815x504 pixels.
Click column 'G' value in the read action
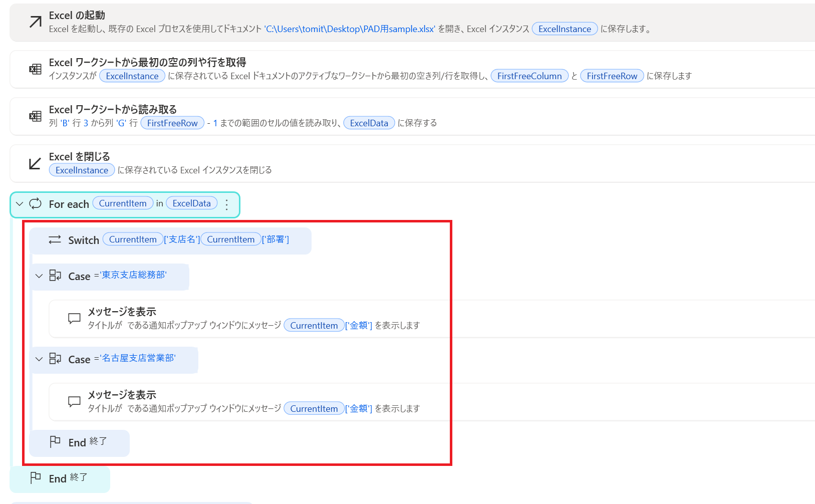pos(121,123)
